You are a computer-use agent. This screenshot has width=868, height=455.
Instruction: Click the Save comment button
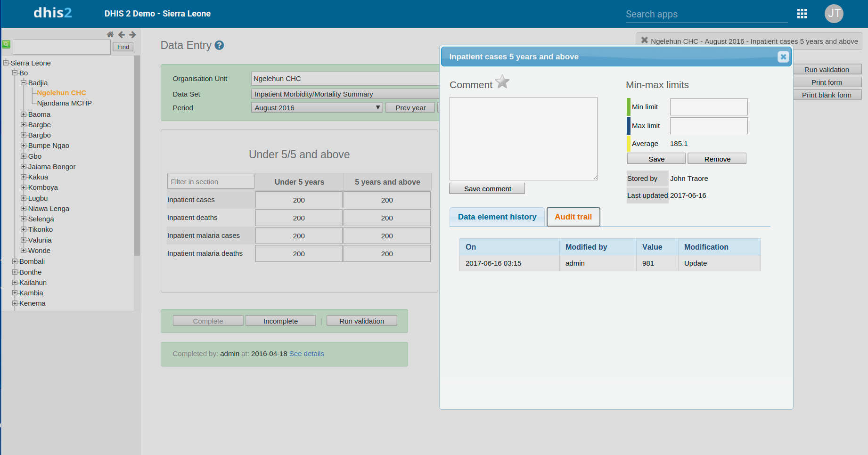(x=487, y=189)
